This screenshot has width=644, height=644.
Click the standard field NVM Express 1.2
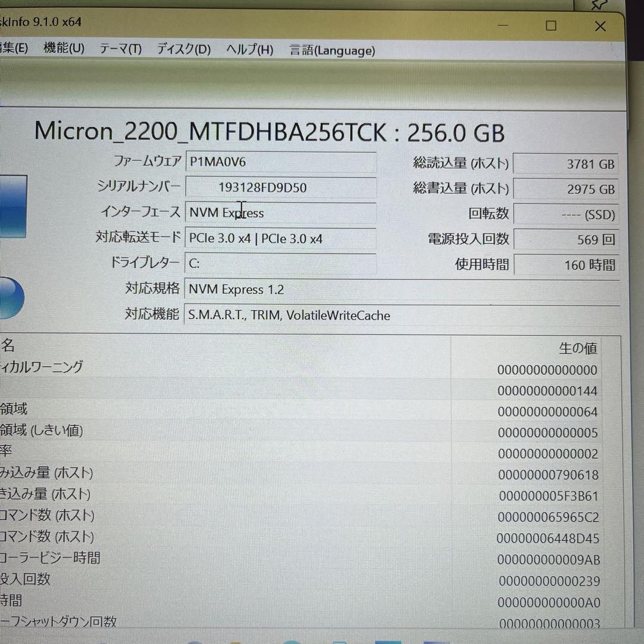click(x=402, y=290)
